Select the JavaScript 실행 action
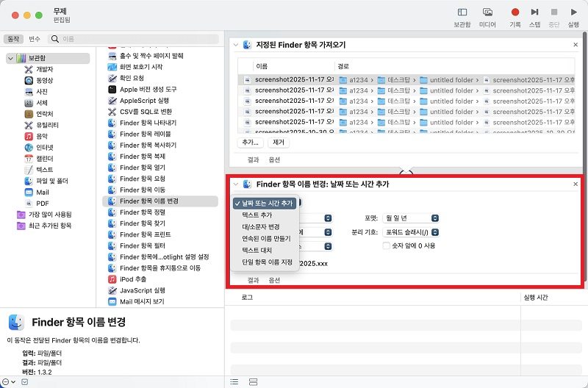 pyautogui.click(x=137, y=290)
